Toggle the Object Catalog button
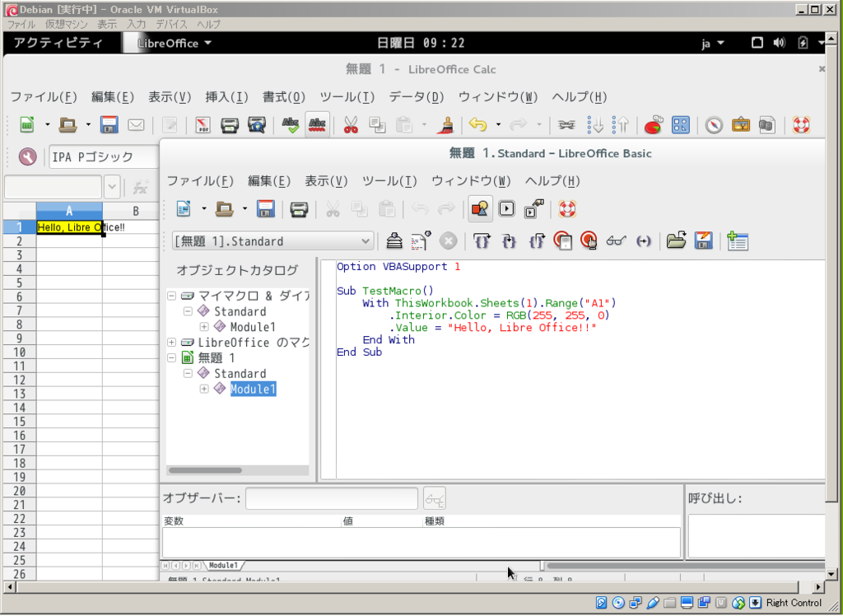This screenshot has width=843, height=616. click(x=480, y=208)
